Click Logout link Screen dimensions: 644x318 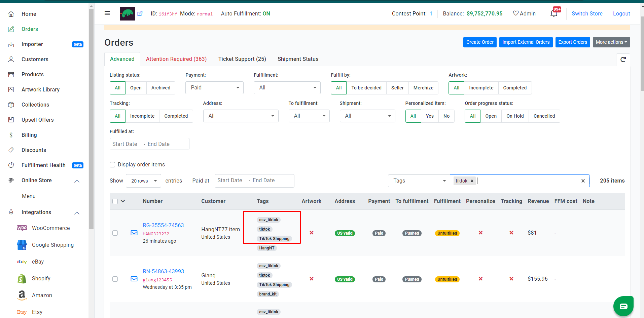tap(621, 14)
